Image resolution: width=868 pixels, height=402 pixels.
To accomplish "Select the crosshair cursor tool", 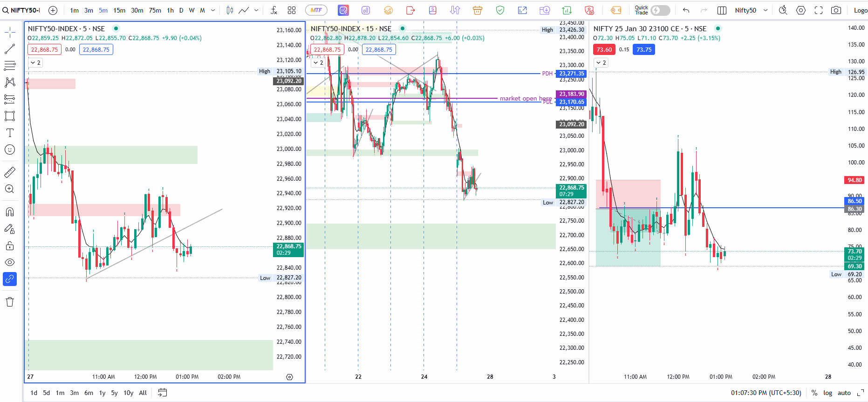I will [x=10, y=32].
